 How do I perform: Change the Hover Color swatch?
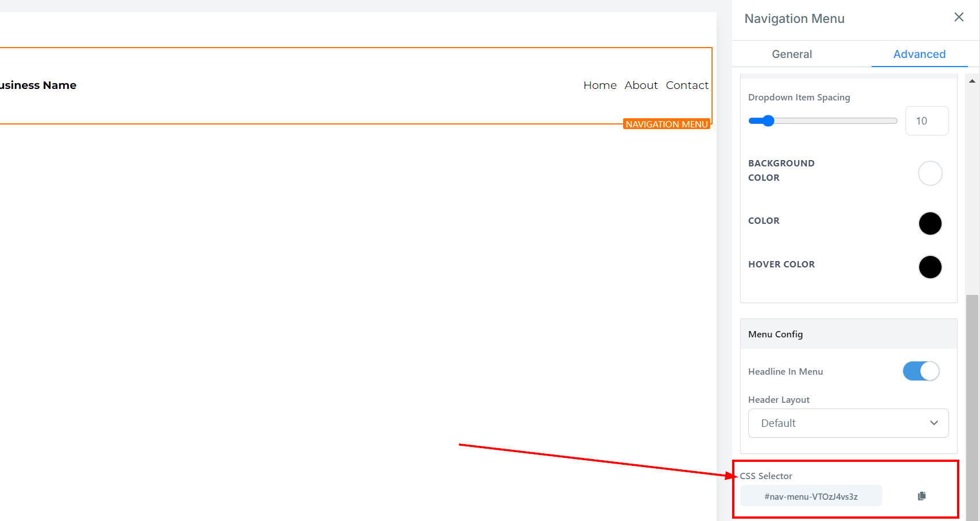pyautogui.click(x=930, y=267)
